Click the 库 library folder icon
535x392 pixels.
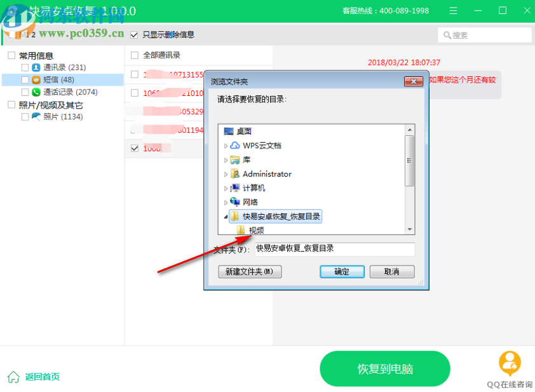[234, 159]
